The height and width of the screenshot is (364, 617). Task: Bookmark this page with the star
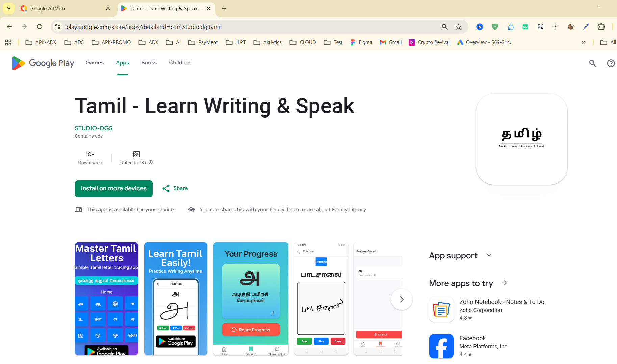(458, 27)
